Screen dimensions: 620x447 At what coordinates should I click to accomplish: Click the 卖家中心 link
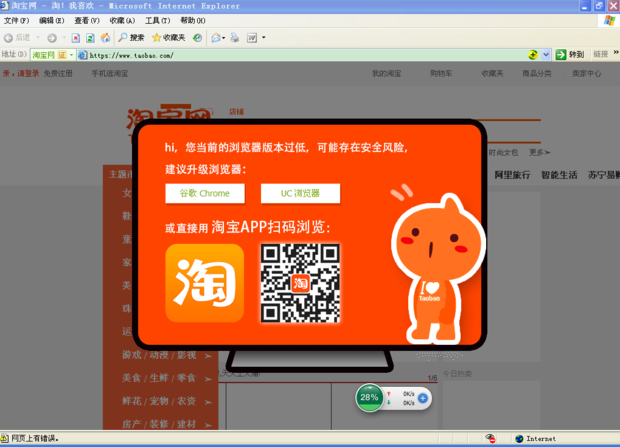[586, 74]
